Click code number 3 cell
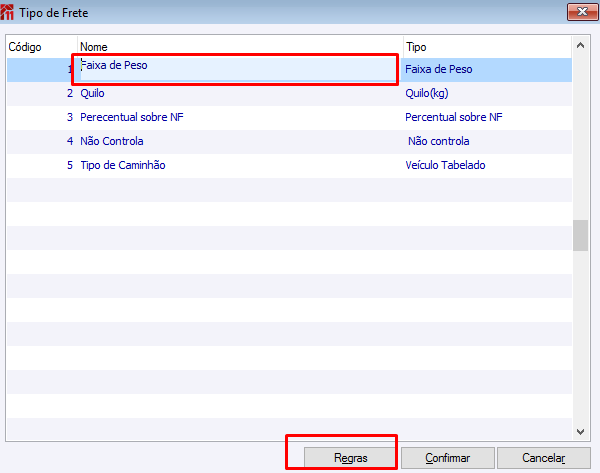This screenshot has width=600, height=473. tap(42, 117)
